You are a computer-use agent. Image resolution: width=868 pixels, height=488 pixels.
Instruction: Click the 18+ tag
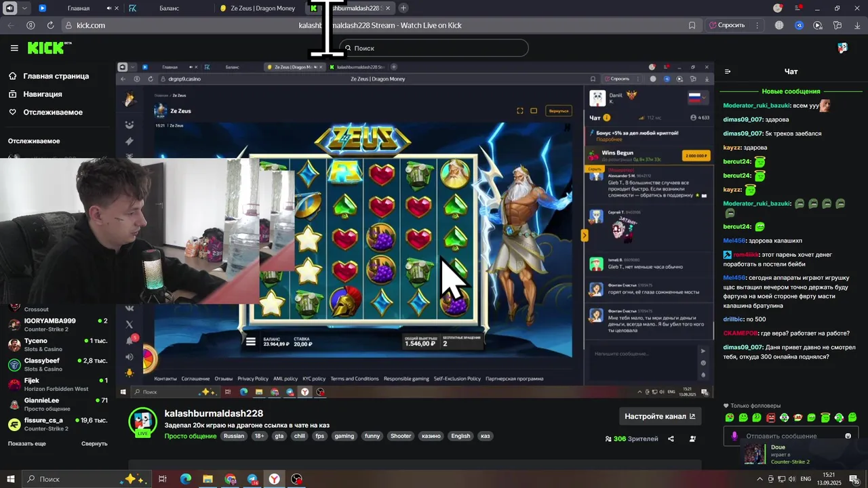[259, 436]
